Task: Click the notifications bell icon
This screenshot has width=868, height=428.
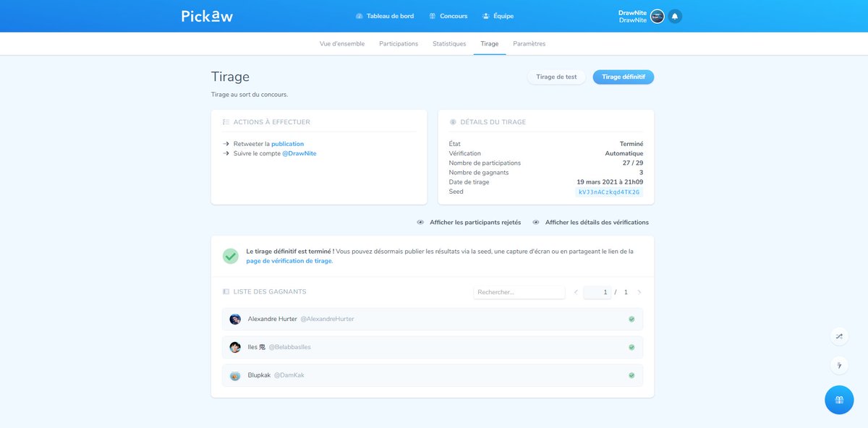Action: (x=675, y=15)
